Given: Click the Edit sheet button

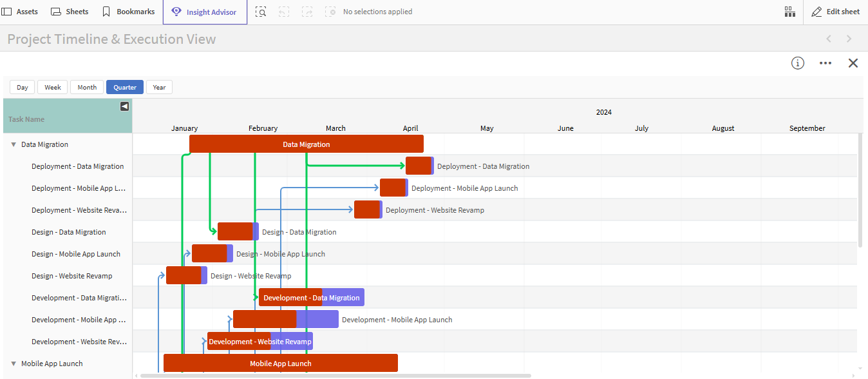Looking at the screenshot, I should click(x=836, y=12).
